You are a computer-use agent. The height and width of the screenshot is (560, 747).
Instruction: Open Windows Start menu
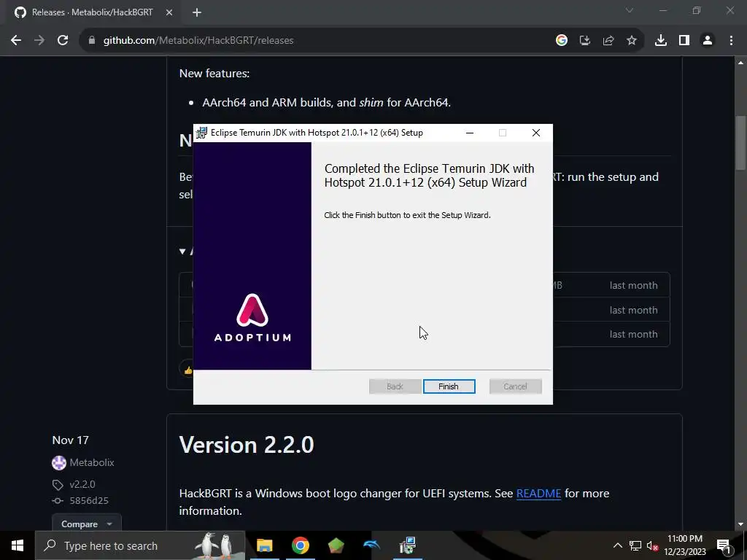[x=18, y=545]
